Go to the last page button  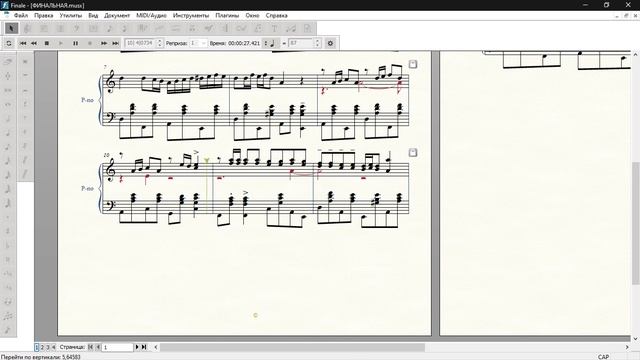144,347
